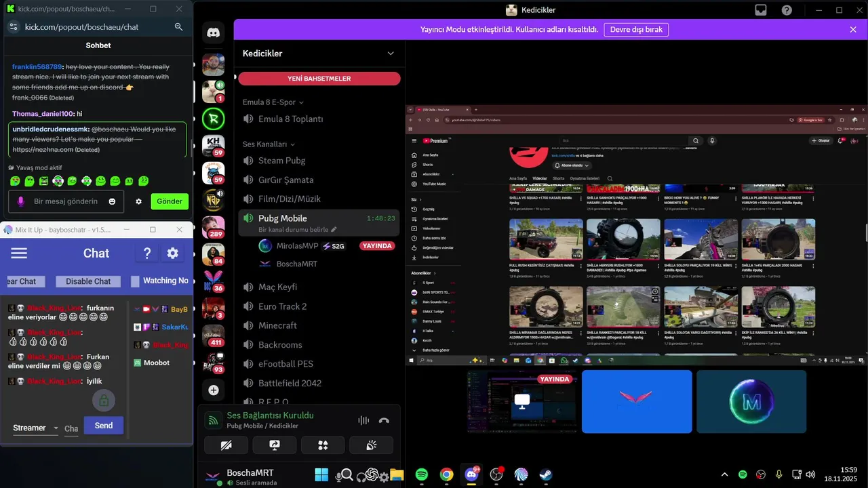Open Discord help question mark icon
Image resolution: width=868 pixels, height=488 pixels.
(x=787, y=10)
